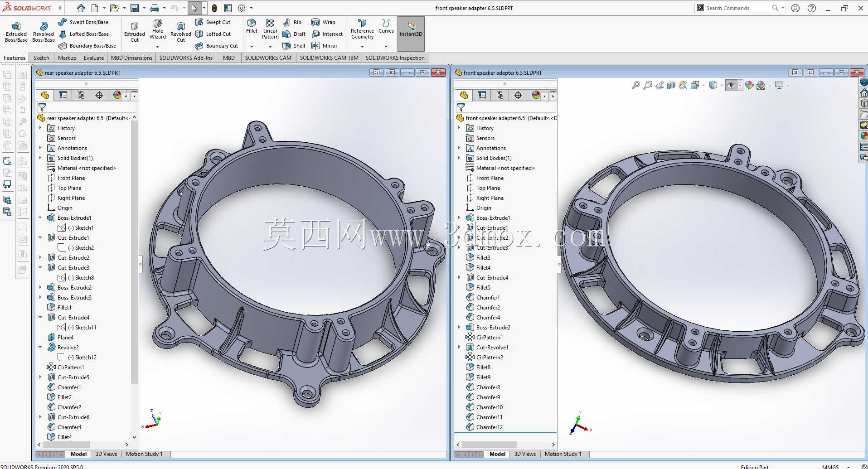868x469 pixels.
Task: Expand Boss-Extrude2 in rear adapter tree
Action: [x=40, y=288]
